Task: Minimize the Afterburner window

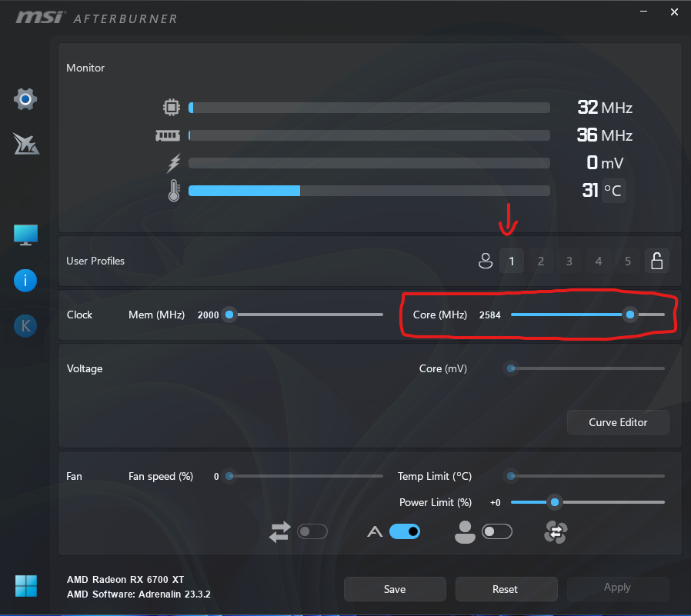Action: [x=643, y=12]
